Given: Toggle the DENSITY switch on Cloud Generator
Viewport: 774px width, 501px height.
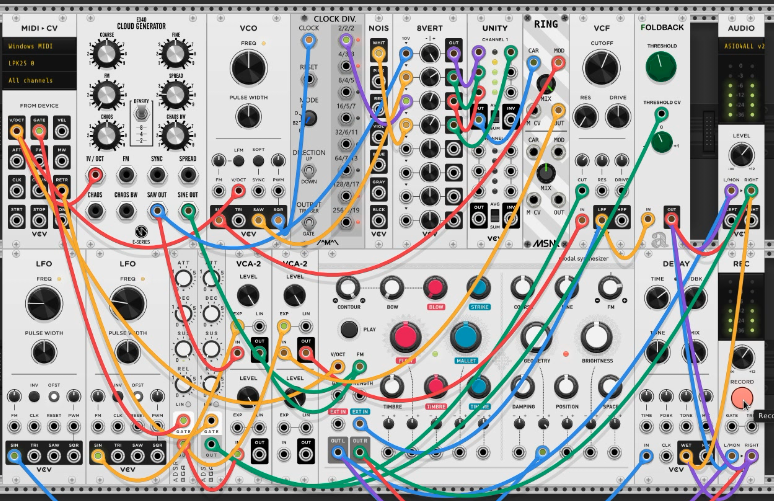Looking at the screenshot, I should click(141, 114).
